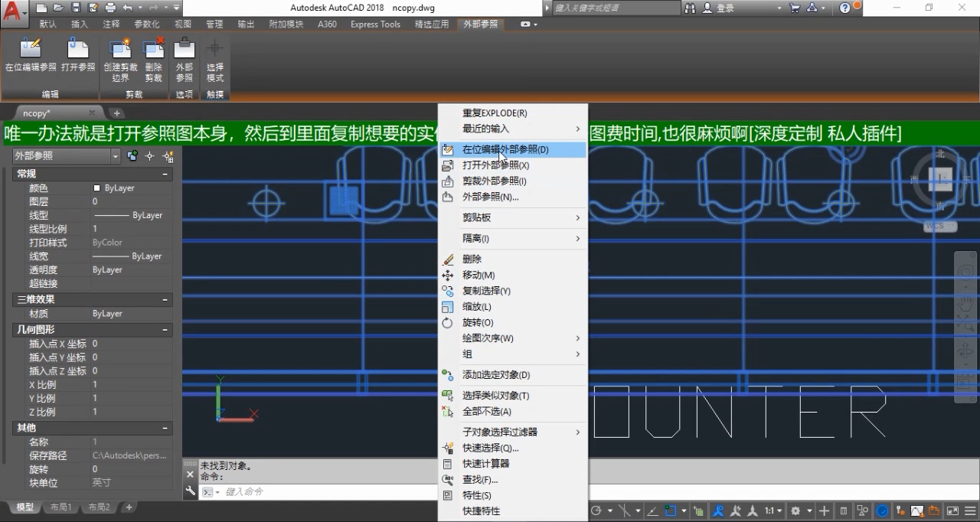
Task: Click the 重复EXPLODE(R) context menu entry
Action: (513, 113)
